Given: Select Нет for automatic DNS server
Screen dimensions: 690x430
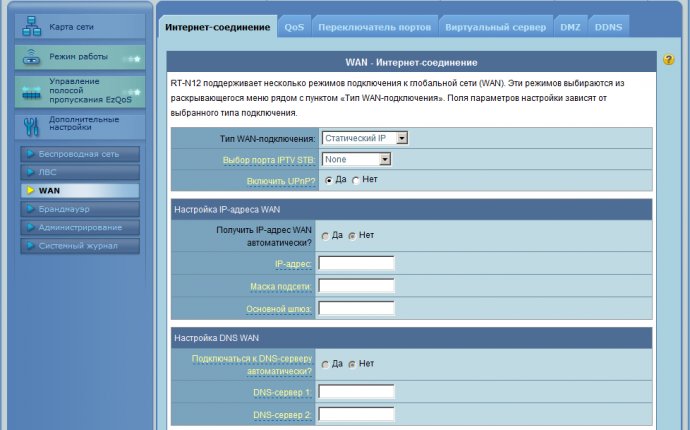Looking at the screenshot, I should click(352, 365).
